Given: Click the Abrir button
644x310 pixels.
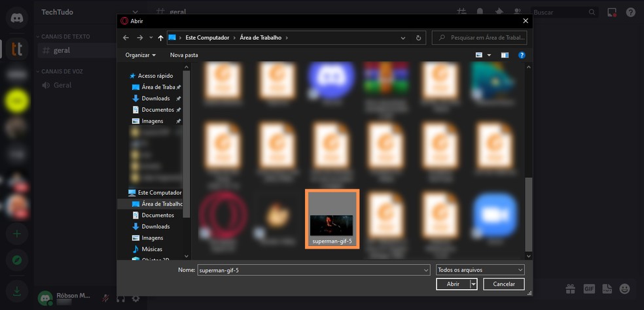Looking at the screenshot, I should [453, 284].
